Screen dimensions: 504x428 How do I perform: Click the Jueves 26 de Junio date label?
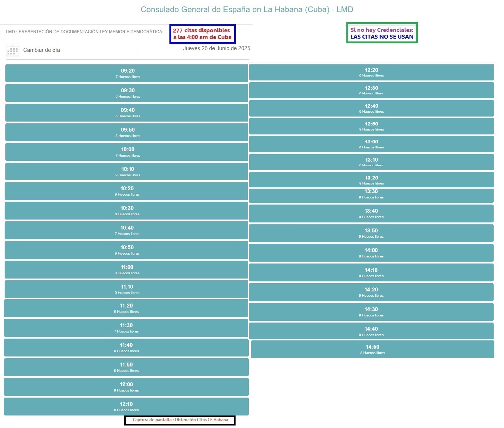217,48
